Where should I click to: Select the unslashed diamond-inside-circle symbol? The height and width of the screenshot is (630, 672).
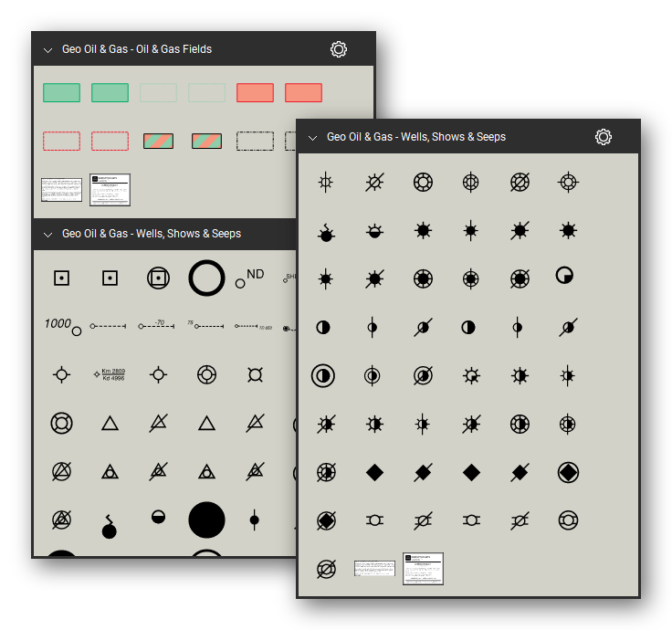pyautogui.click(x=568, y=473)
